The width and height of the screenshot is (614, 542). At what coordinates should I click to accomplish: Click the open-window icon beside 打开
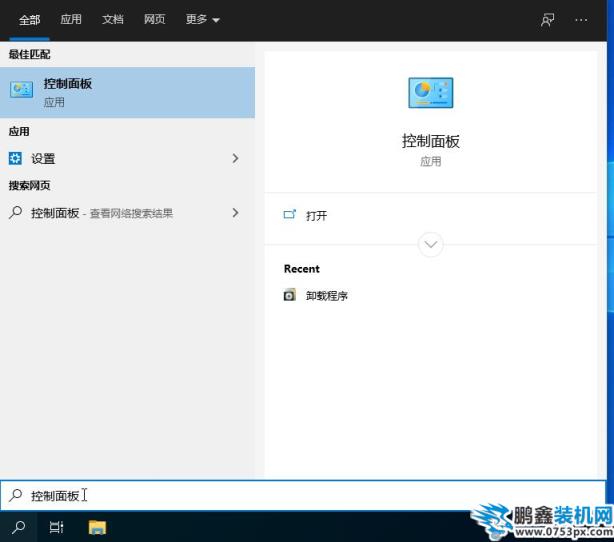[290, 214]
